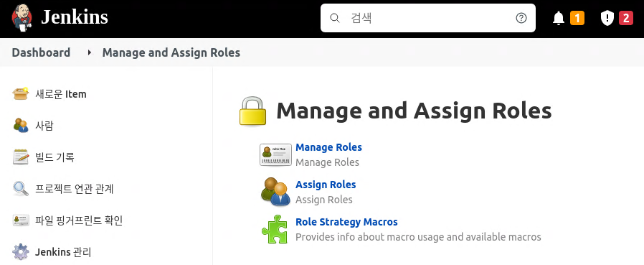Viewport: 644px width, 265px height.
Task: Click the 새로운 Item box icon
Action: 21,94
